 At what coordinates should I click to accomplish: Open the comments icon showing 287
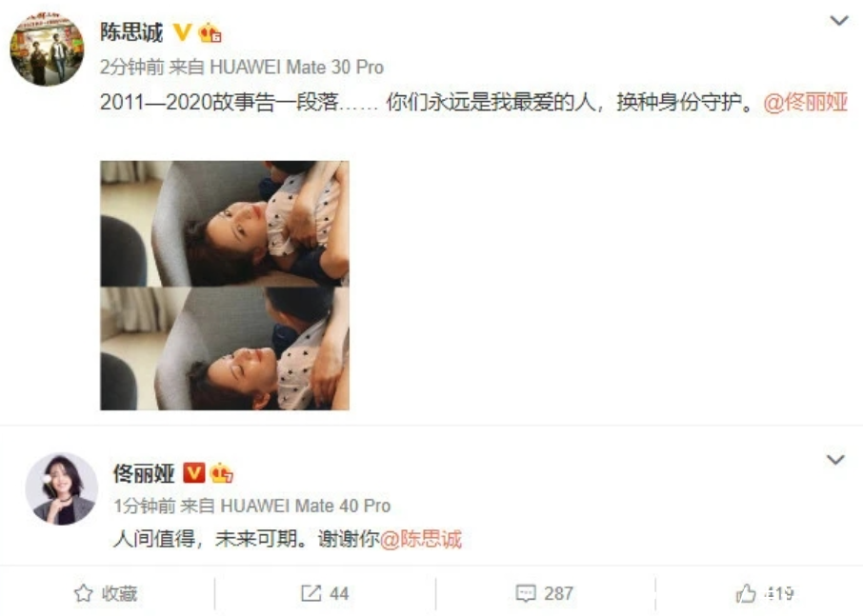click(526, 593)
